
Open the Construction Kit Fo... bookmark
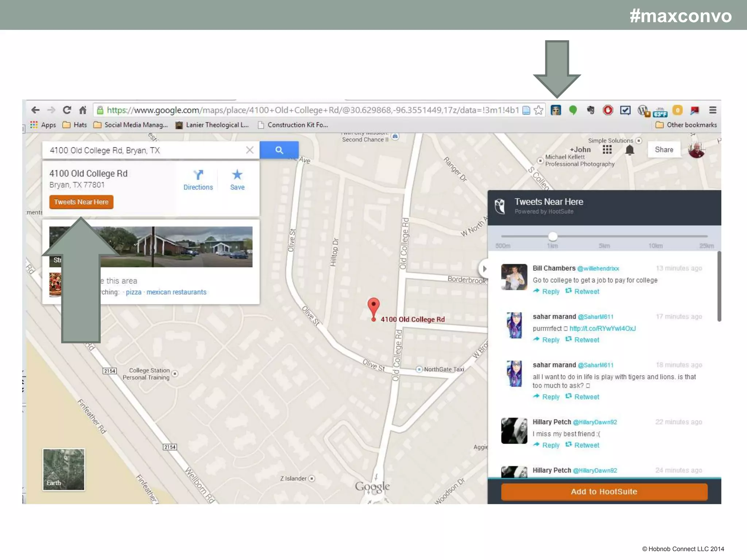coord(293,125)
